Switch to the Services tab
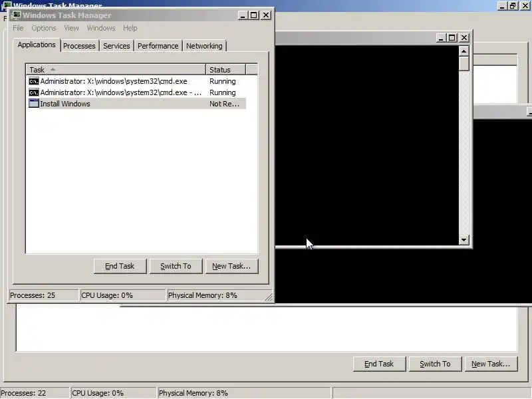Image resolution: width=532 pixels, height=399 pixels. point(116,46)
